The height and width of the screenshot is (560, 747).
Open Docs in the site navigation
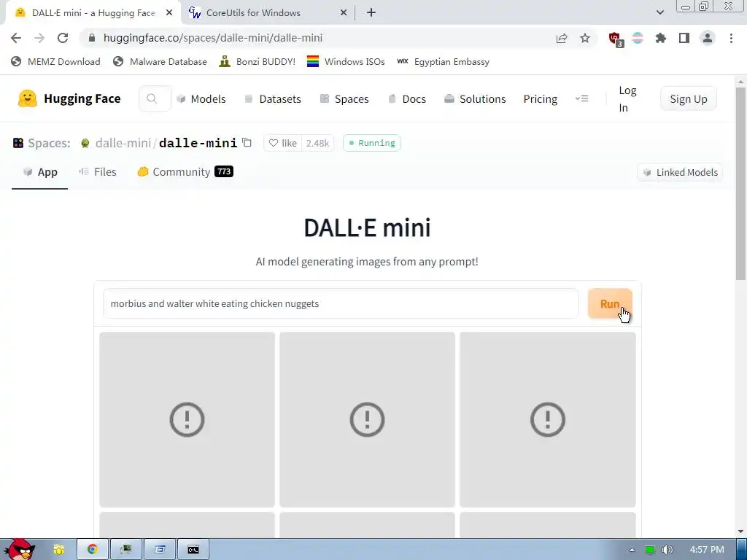pos(407,98)
